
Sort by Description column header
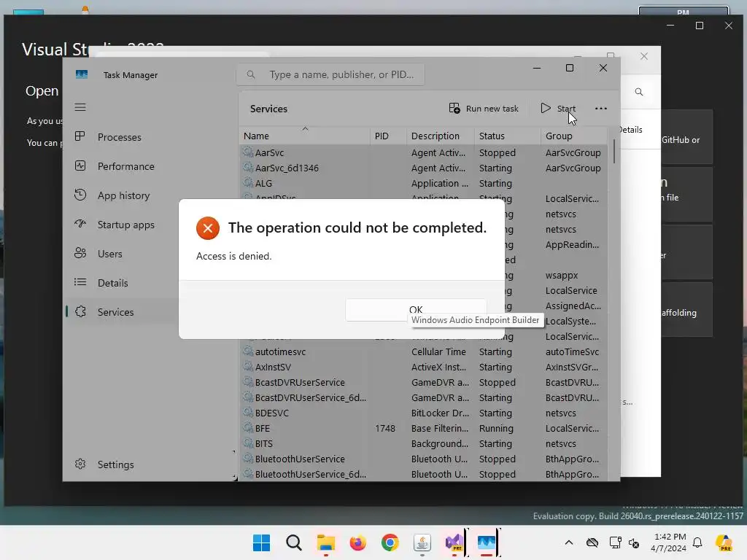[x=440, y=136]
